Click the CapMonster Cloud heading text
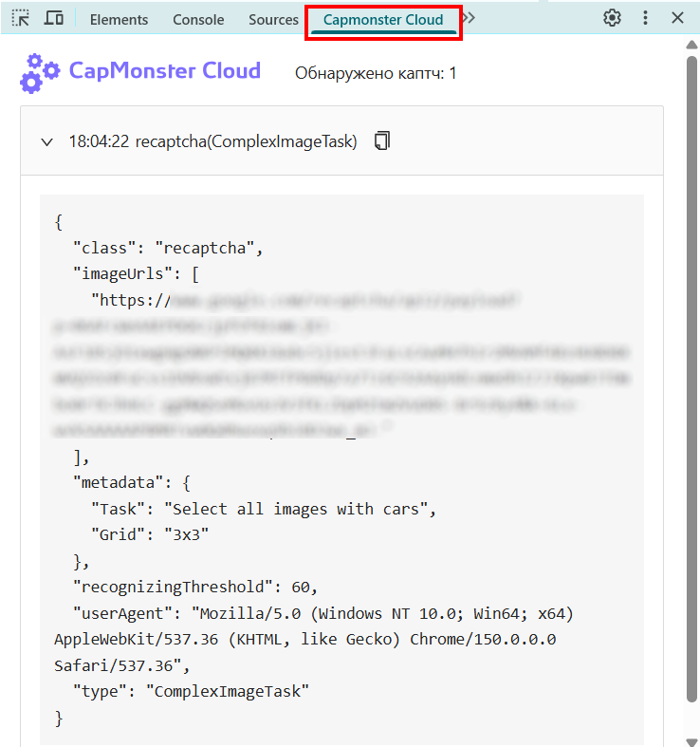 click(x=165, y=71)
